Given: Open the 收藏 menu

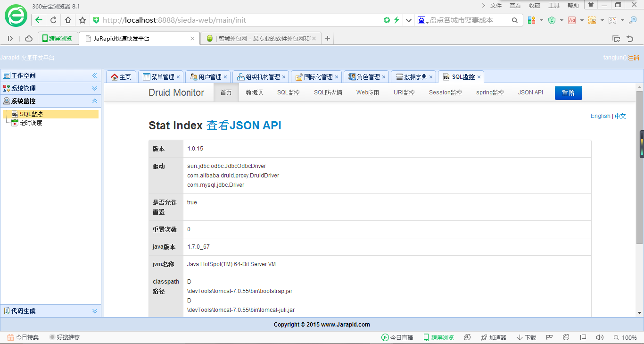Looking at the screenshot, I should pyautogui.click(x=535, y=5).
